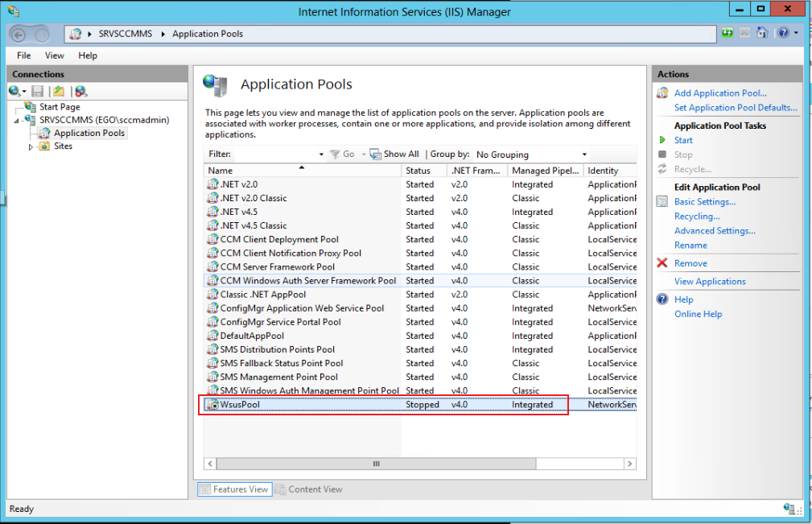Switch to Content View tab

[309, 489]
